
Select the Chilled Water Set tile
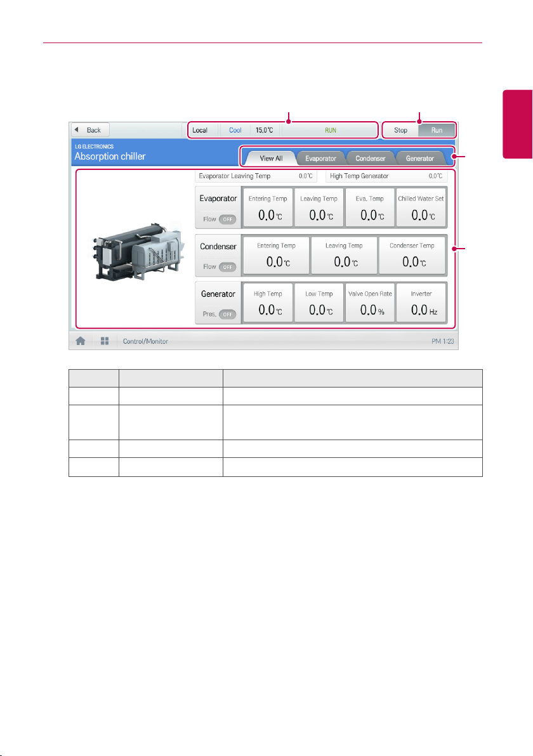point(421,208)
